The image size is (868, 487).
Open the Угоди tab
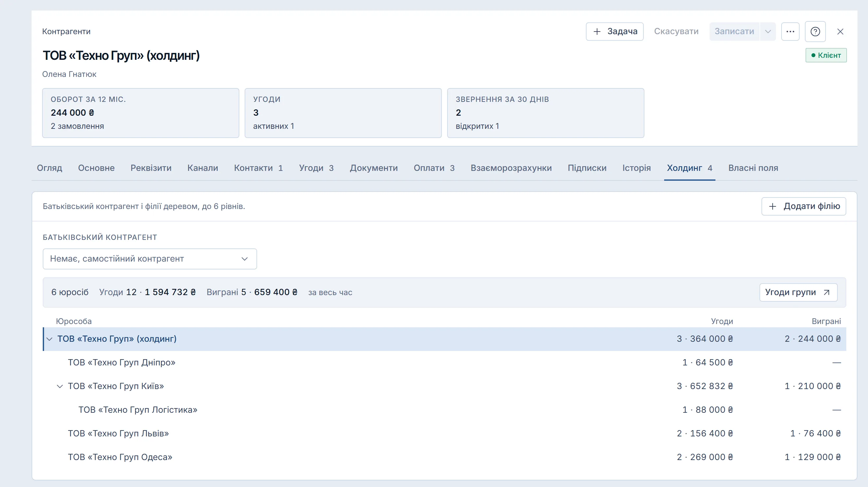[x=316, y=168]
